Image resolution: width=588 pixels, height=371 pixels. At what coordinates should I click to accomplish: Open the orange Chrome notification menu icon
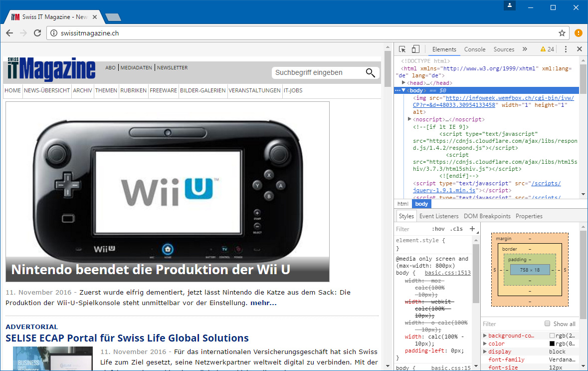click(x=579, y=33)
